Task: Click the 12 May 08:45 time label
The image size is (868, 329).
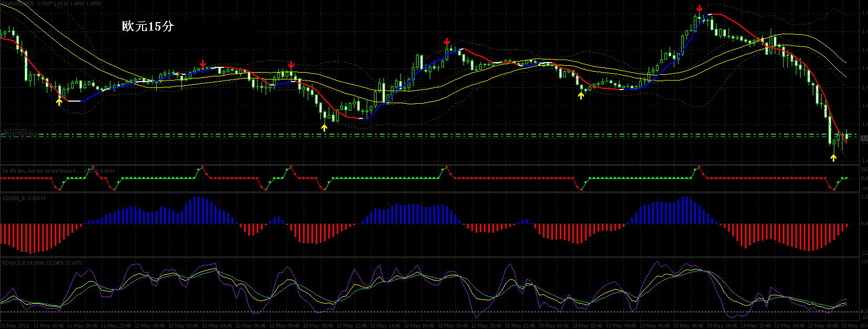Action: click(x=285, y=325)
